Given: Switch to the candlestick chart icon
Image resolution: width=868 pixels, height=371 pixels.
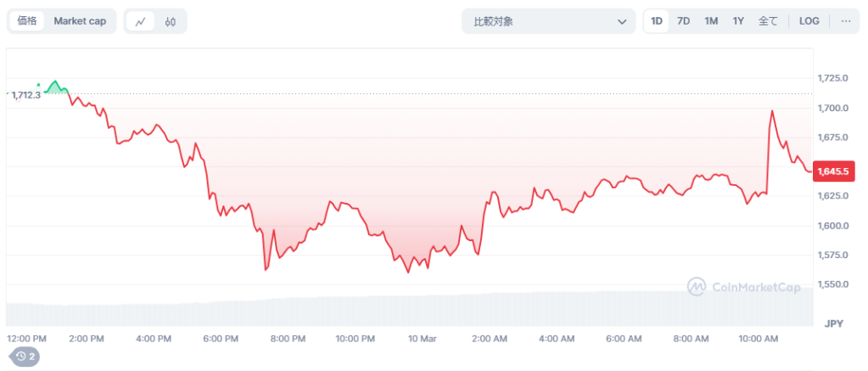Looking at the screenshot, I should 171,21.
